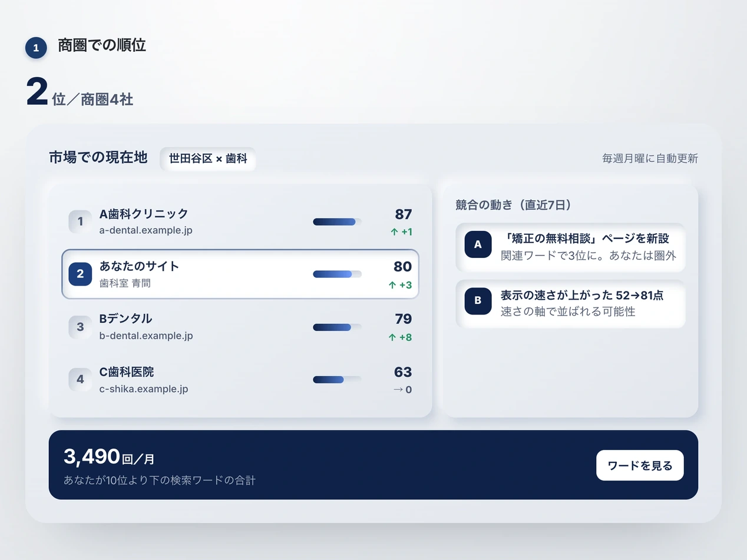Click the +3 change indicator
This screenshot has height=560, width=747.
tap(401, 285)
